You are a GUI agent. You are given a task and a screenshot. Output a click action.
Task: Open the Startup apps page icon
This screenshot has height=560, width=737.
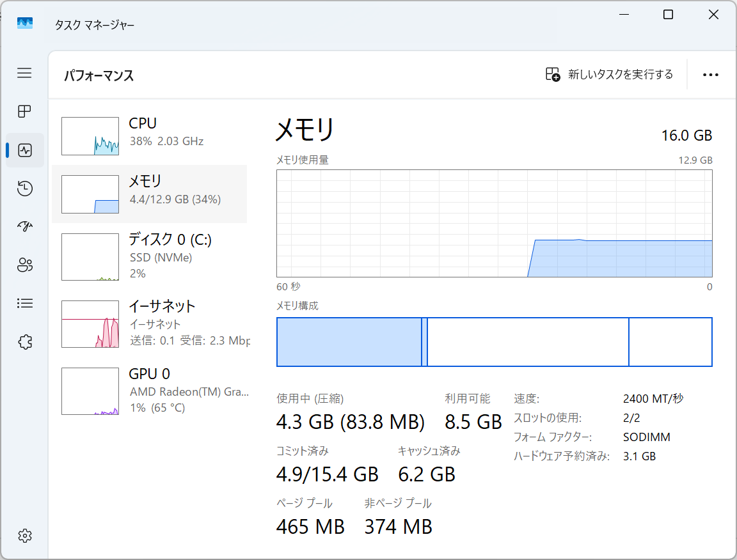[x=24, y=226]
